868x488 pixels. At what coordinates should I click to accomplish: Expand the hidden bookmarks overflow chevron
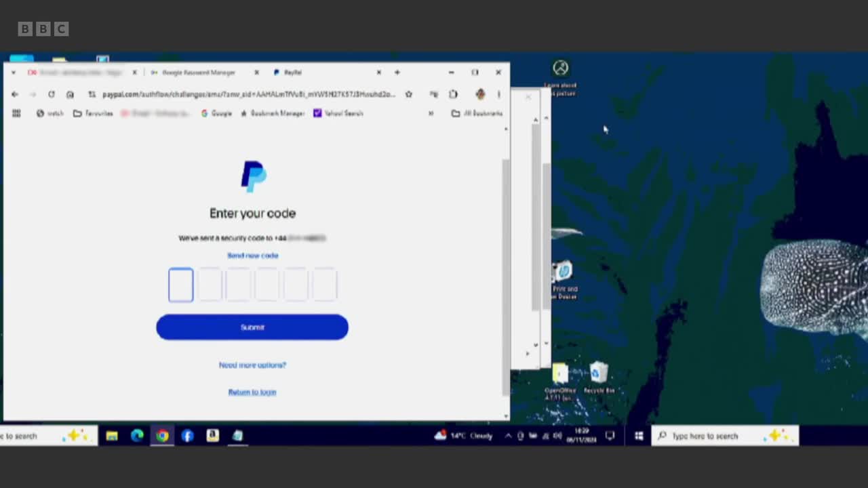431,113
